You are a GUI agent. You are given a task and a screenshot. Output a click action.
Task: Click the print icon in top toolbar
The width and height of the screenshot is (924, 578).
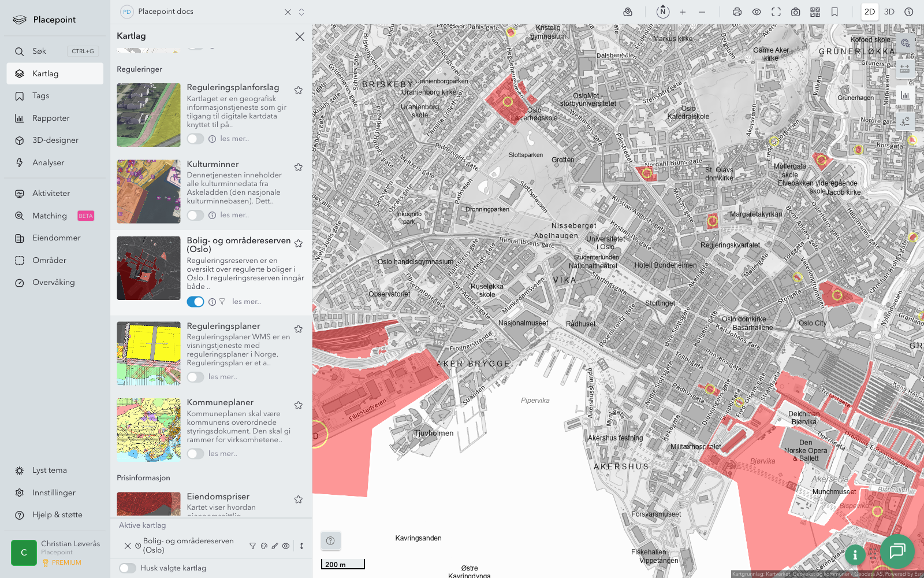coord(737,12)
